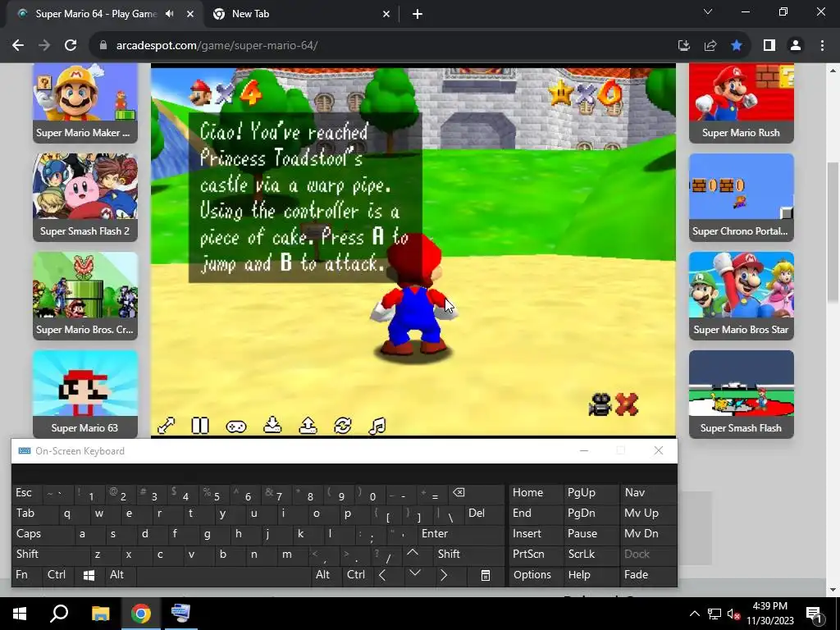The height and width of the screenshot is (630, 840).
Task: Show hidden system tray icons
Action: click(694, 614)
